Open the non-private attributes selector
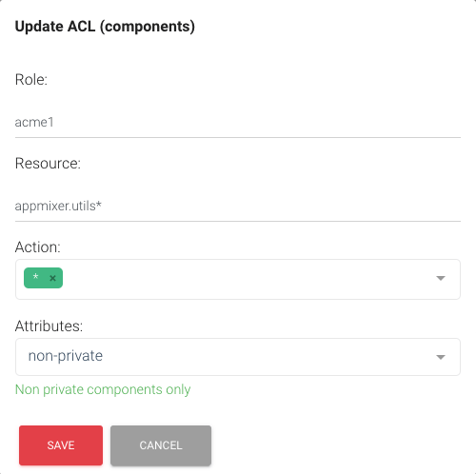Viewport: 476px width, 474px height. (x=238, y=357)
